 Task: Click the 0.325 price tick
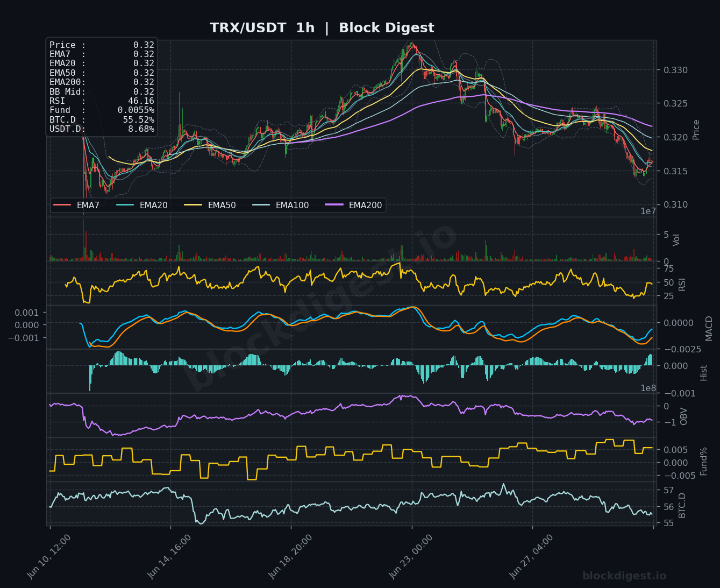[x=676, y=103]
